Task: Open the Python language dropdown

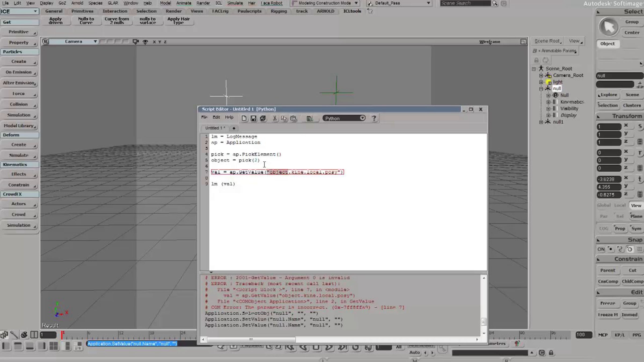Action: (x=344, y=118)
